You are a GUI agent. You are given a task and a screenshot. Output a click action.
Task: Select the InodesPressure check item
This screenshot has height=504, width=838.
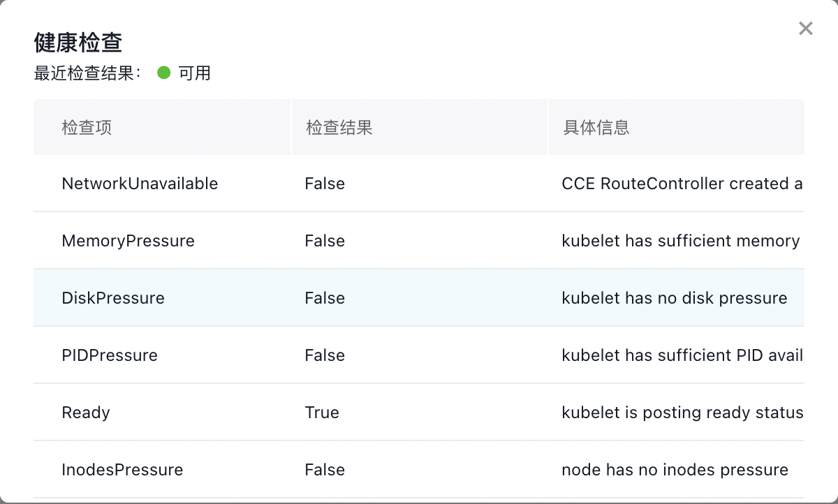[x=122, y=470]
